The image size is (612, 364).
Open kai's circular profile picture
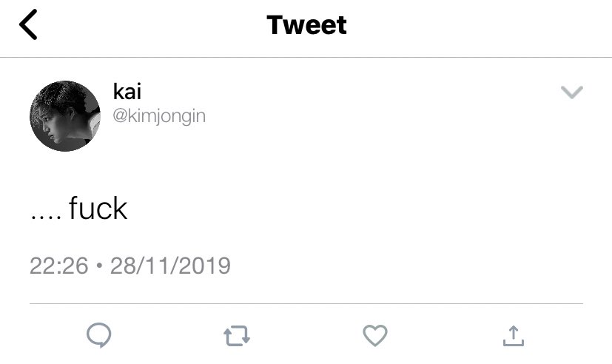point(65,116)
